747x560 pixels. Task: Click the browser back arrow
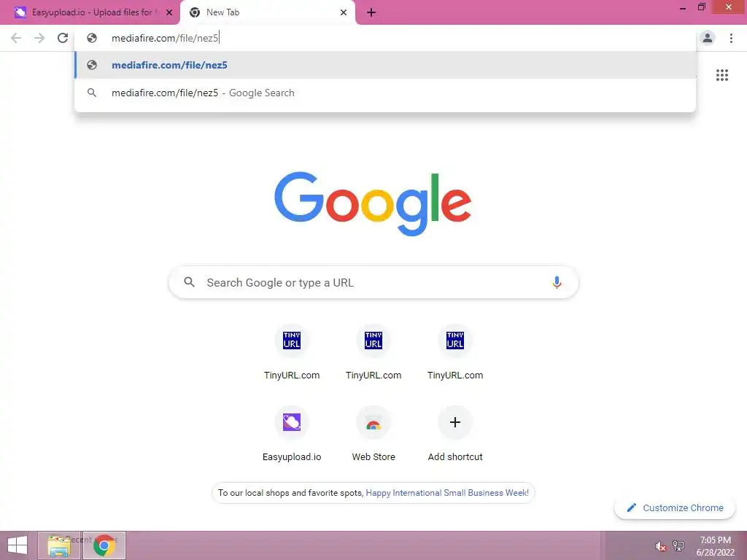coord(16,38)
